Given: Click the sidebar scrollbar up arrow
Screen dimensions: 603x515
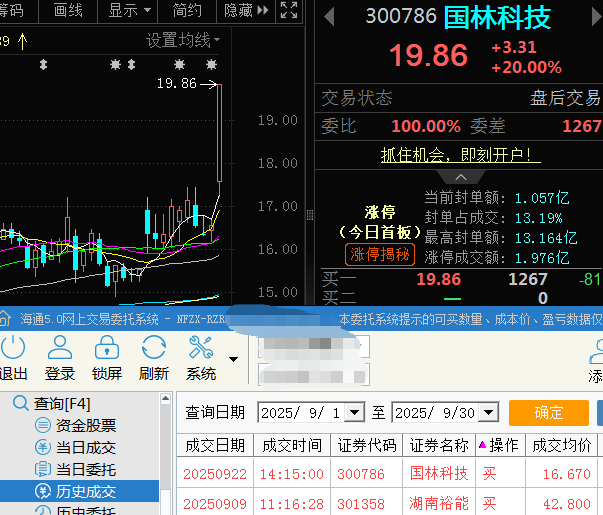Looking at the screenshot, I should (x=165, y=398).
